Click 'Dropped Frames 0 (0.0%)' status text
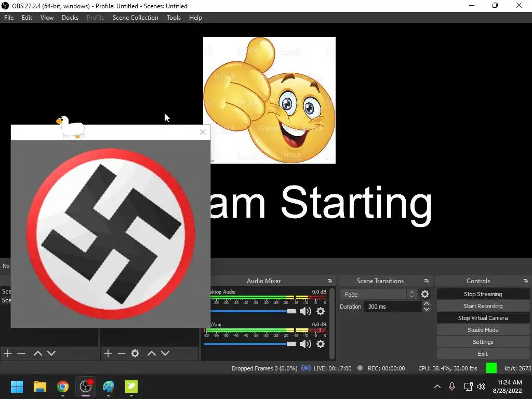Screen dimensions: 532x399 [264, 368]
